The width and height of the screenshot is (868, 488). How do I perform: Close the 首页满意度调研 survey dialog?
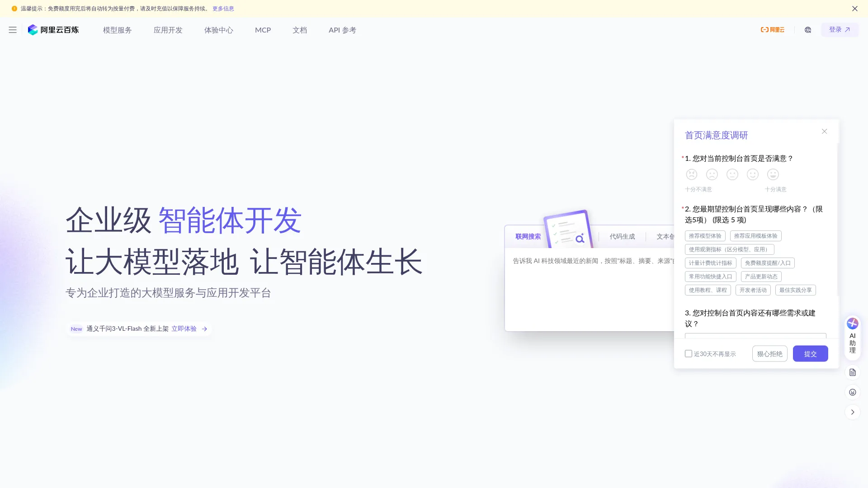click(824, 131)
